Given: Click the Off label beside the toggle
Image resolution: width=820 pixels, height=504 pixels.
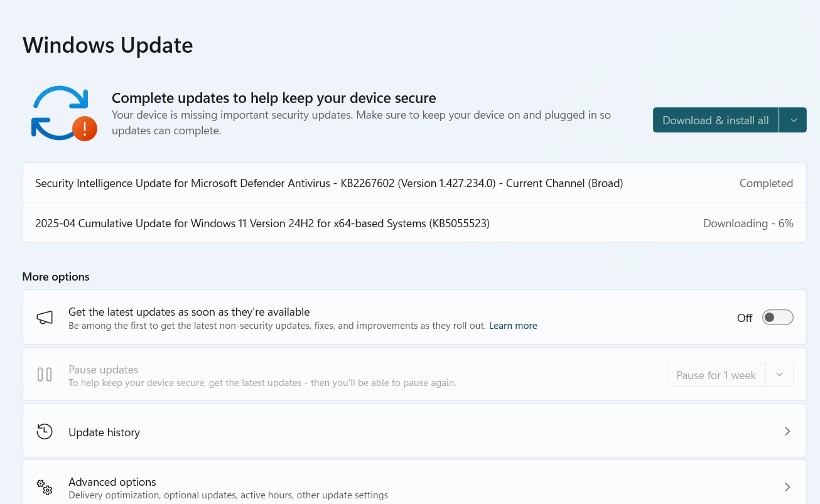Looking at the screenshot, I should pos(745,318).
